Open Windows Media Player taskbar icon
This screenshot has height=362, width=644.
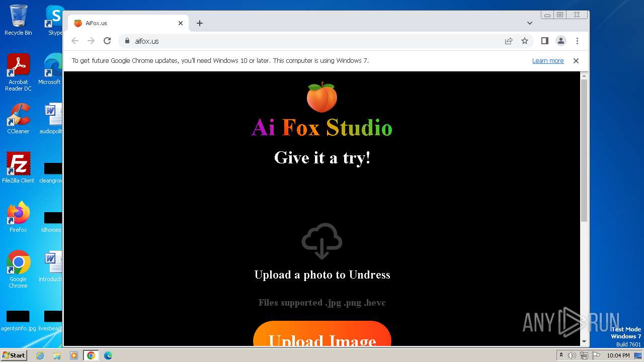[x=74, y=355]
